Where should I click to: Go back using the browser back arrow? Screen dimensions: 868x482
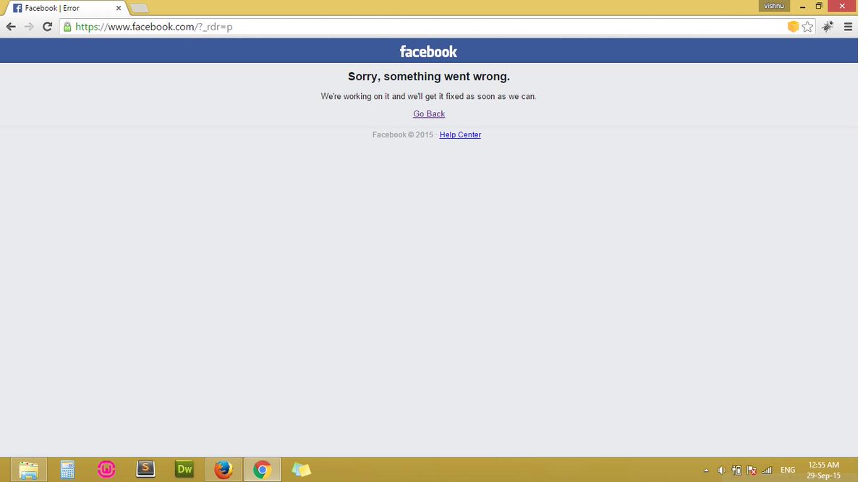tap(11, 27)
